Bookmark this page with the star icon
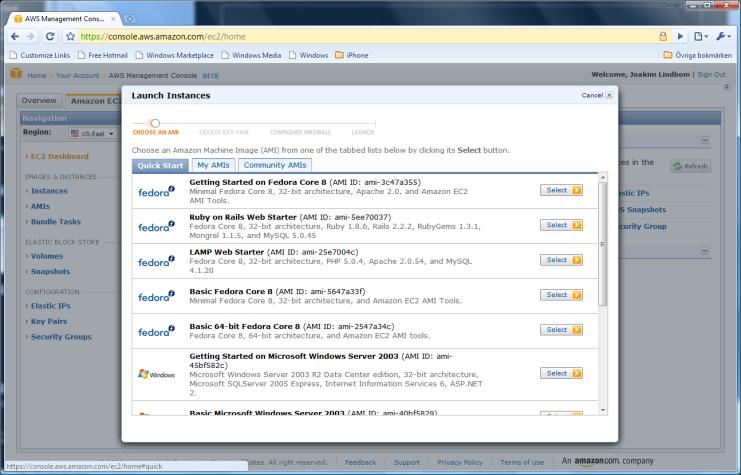This screenshot has width=741, height=475. click(70, 36)
